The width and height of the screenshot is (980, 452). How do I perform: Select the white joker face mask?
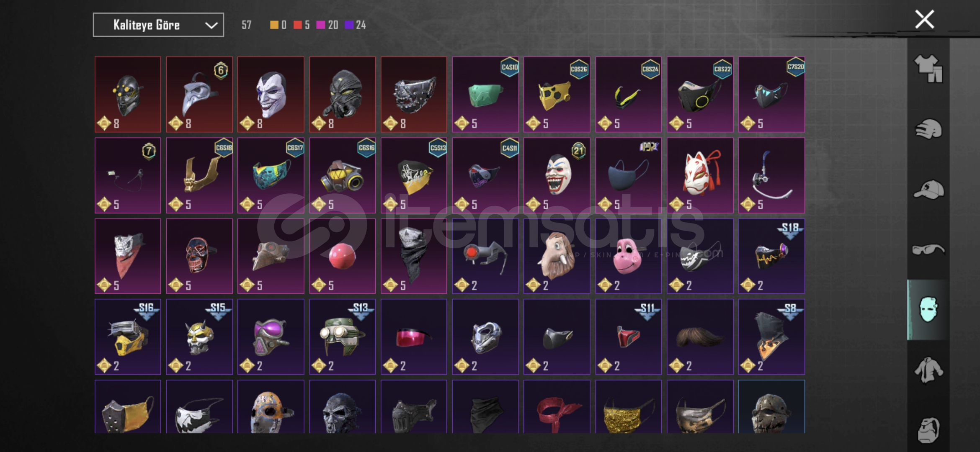click(271, 95)
